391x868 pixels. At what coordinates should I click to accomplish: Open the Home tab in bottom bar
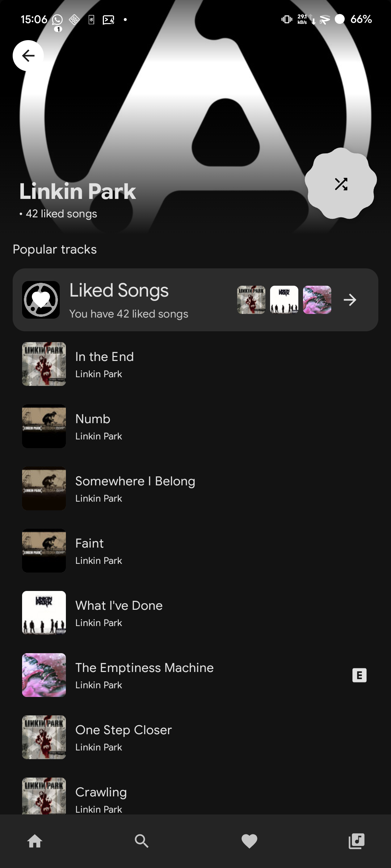(35, 841)
